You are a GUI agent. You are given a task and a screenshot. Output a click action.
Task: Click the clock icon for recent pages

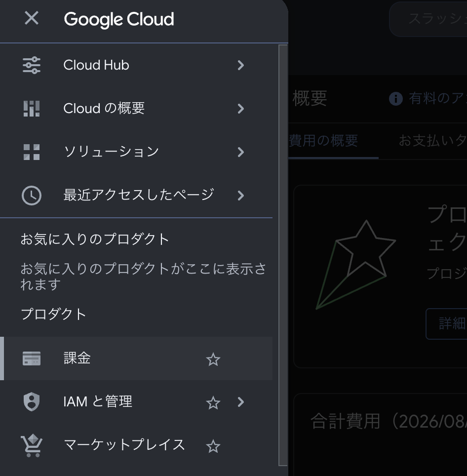tap(32, 196)
